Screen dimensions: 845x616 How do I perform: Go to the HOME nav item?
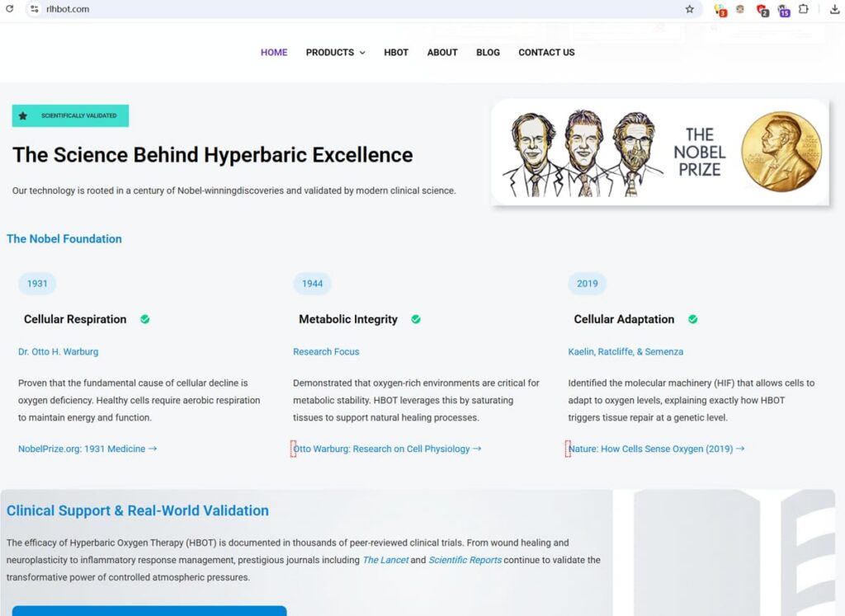click(274, 52)
